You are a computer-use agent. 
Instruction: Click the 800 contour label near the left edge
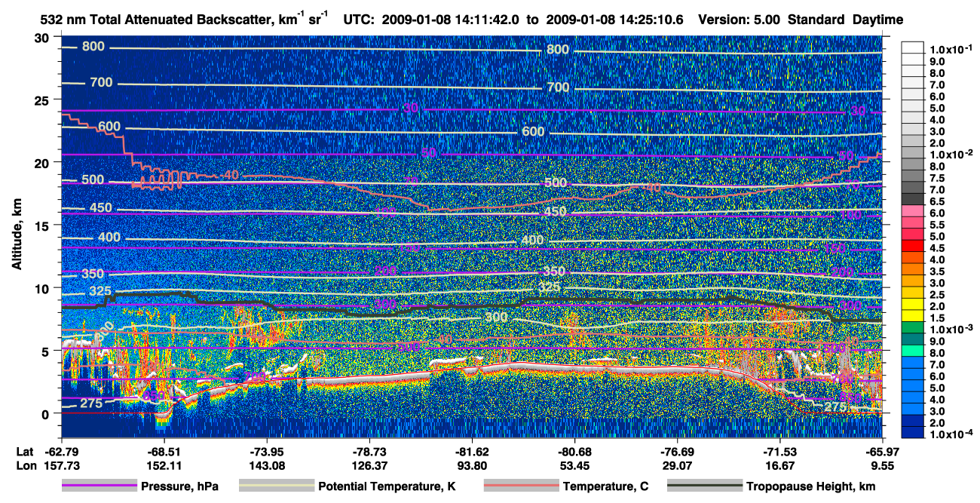coord(93,47)
